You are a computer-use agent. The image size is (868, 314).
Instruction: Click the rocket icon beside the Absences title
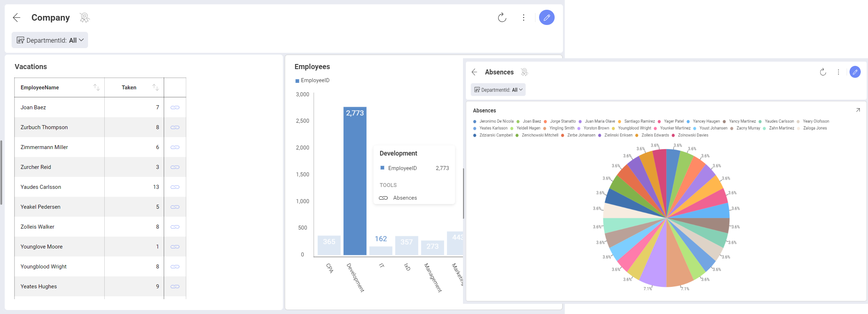coord(524,72)
